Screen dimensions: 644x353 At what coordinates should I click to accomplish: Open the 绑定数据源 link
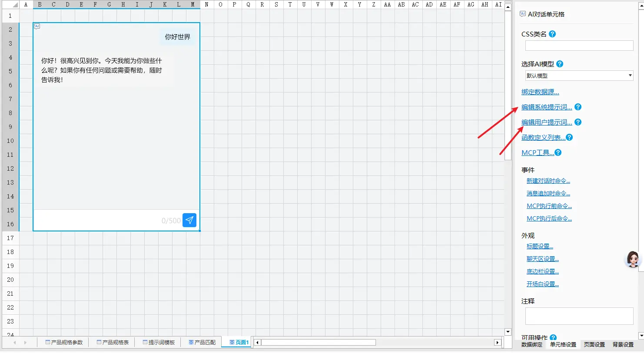click(540, 92)
